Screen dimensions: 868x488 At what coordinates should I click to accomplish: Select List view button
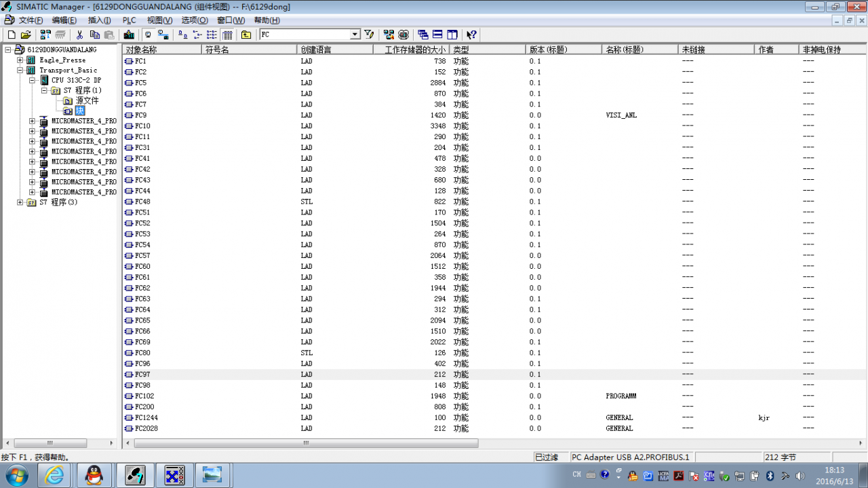[x=212, y=35]
